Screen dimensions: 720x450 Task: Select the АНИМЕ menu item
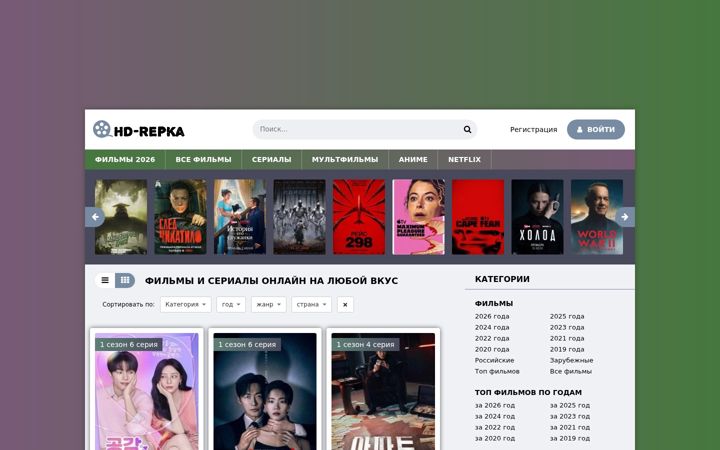tap(413, 159)
